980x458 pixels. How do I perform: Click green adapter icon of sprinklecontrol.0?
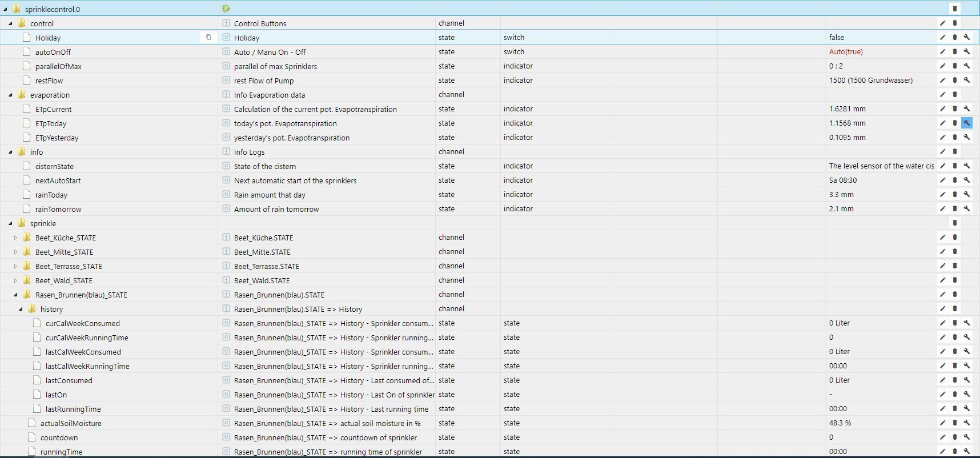226,9
